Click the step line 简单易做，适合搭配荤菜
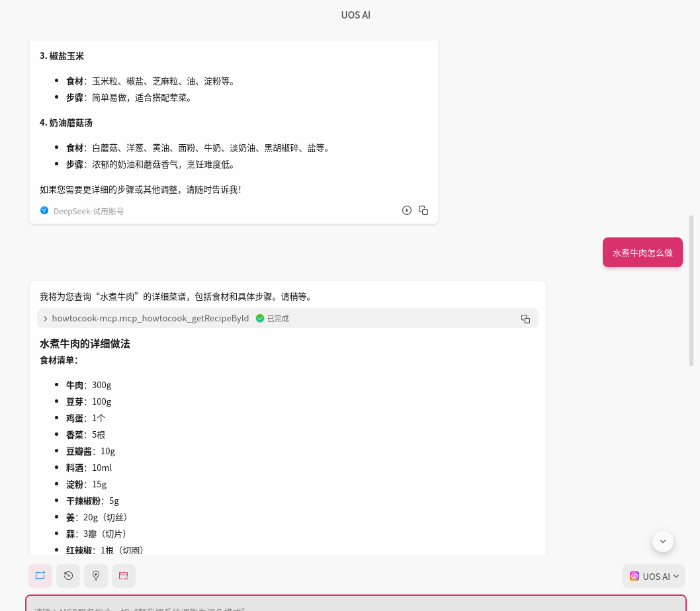 (x=131, y=98)
